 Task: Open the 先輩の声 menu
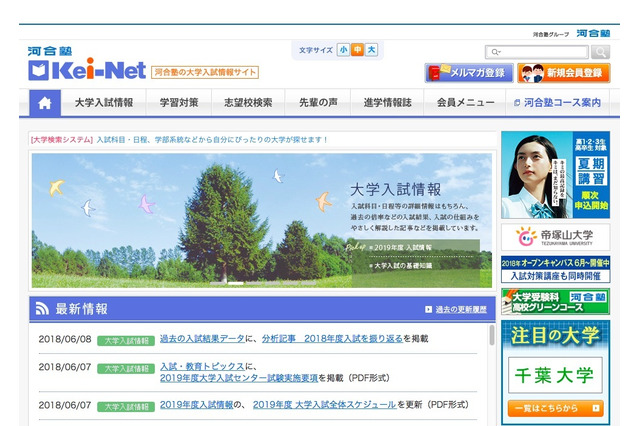[x=318, y=103]
